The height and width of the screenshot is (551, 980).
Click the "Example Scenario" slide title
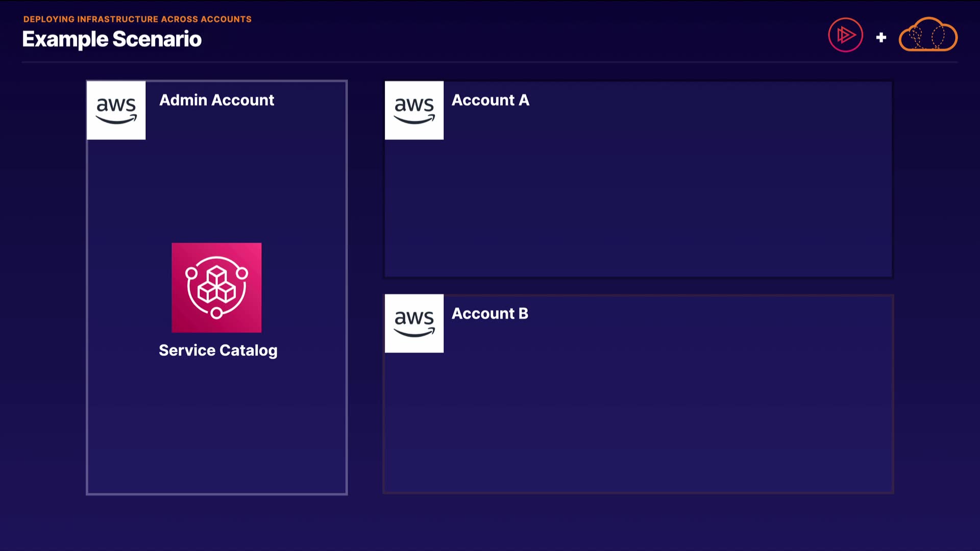point(112,39)
